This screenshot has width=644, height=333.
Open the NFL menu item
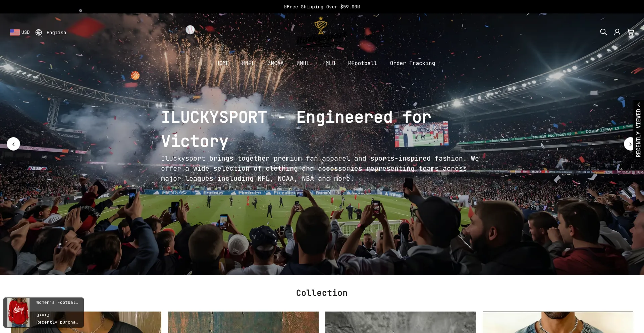(x=249, y=63)
